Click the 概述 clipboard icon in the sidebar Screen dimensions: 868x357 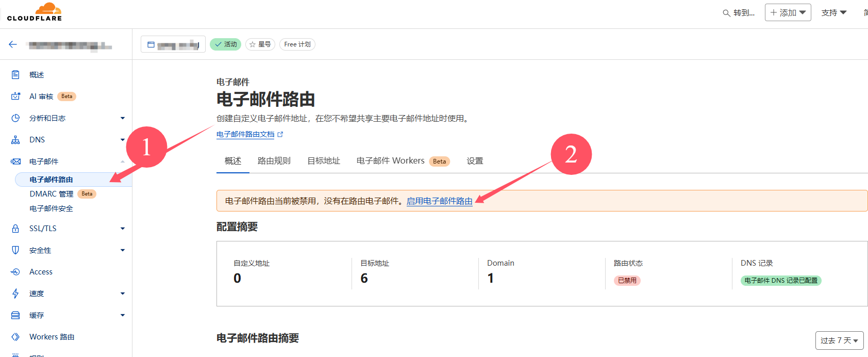[x=15, y=75]
